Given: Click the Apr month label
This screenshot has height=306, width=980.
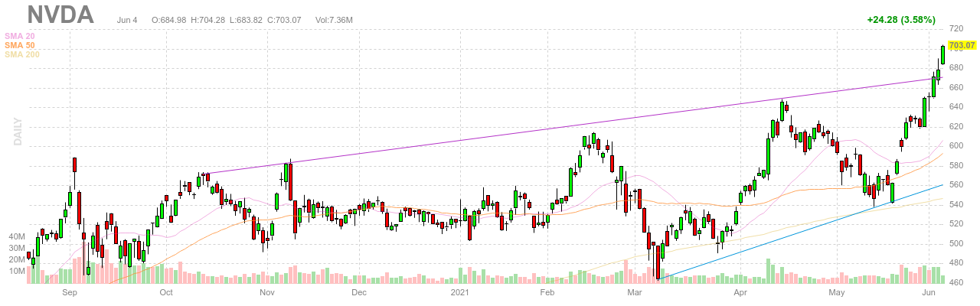Looking at the screenshot, I should click(740, 292).
